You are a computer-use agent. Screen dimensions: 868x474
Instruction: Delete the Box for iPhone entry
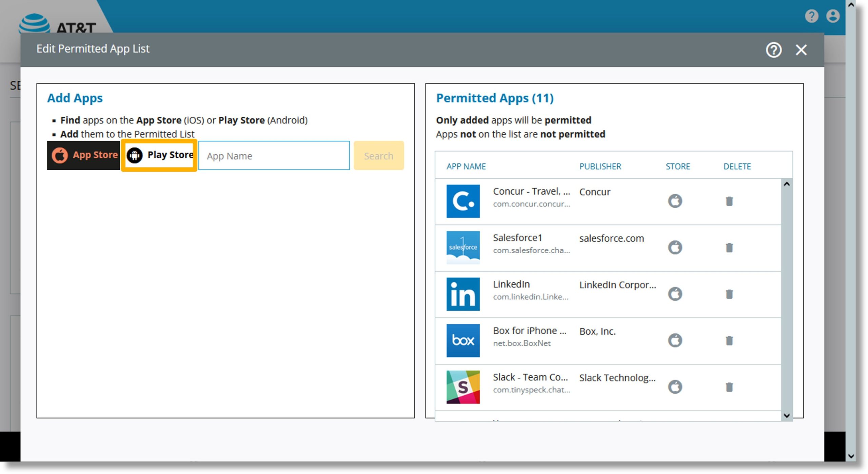pos(729,340)
